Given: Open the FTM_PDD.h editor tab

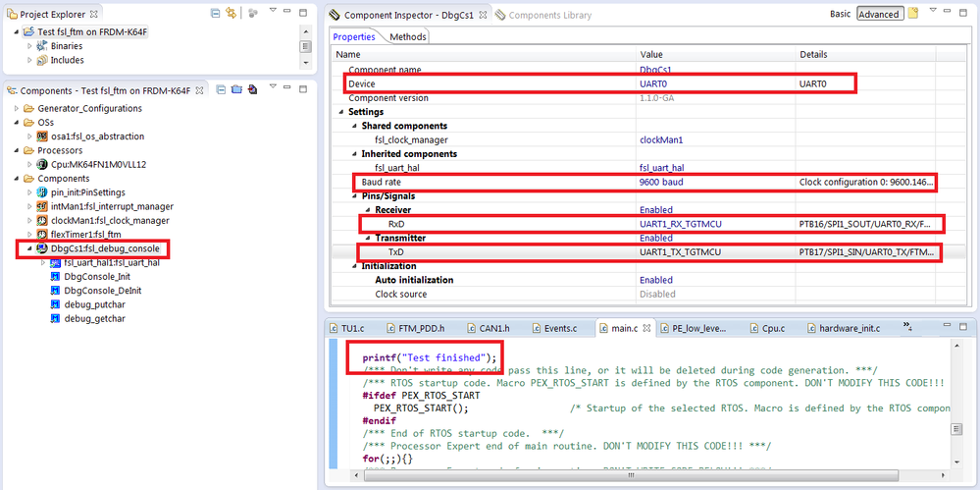Looking at the screenshot, I should tap(416, 327).
